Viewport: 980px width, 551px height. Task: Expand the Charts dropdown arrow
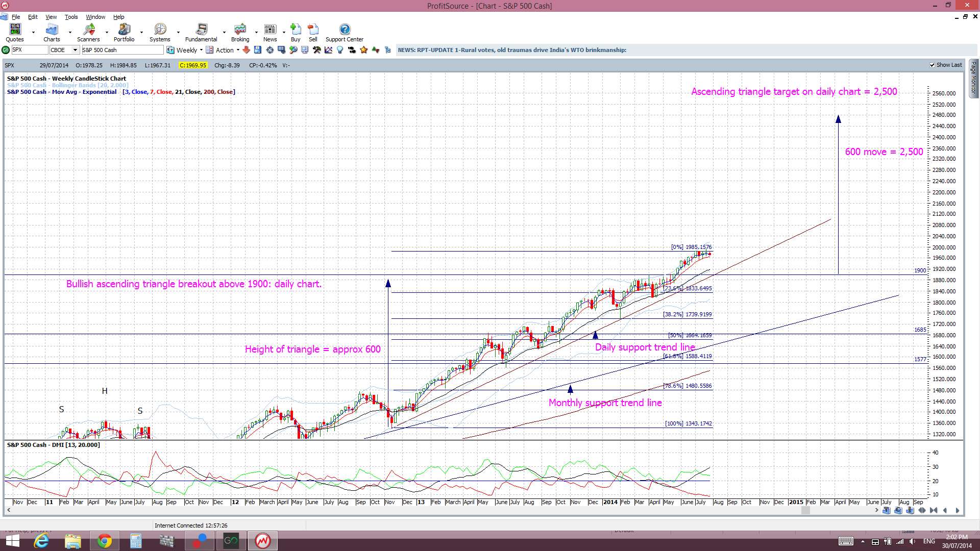click(x=70, y=33)
